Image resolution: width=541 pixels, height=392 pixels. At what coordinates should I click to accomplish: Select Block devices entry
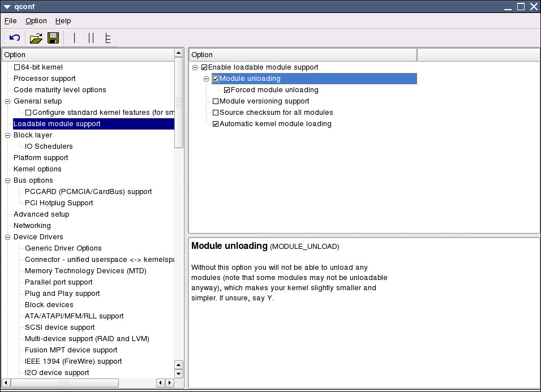(49, 305)
